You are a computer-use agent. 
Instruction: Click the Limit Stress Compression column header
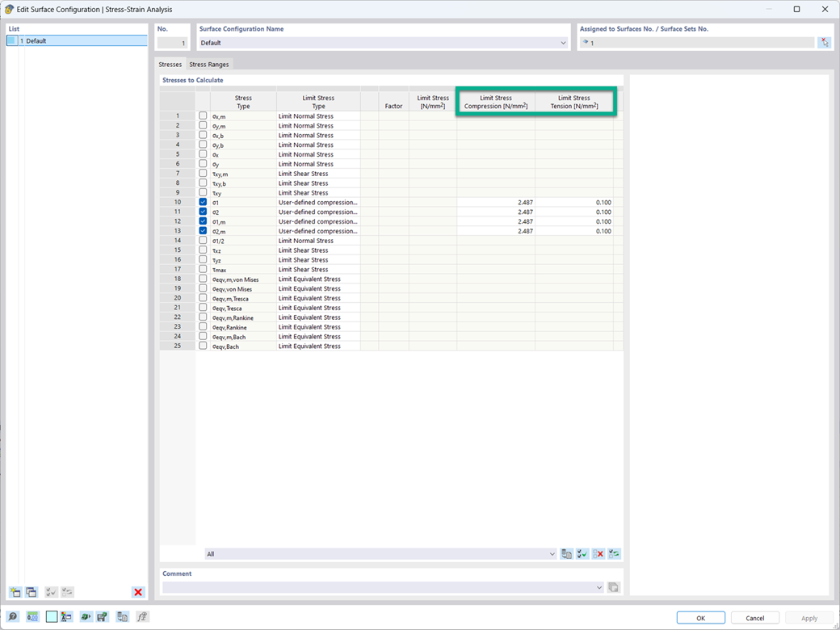[496, 102]
